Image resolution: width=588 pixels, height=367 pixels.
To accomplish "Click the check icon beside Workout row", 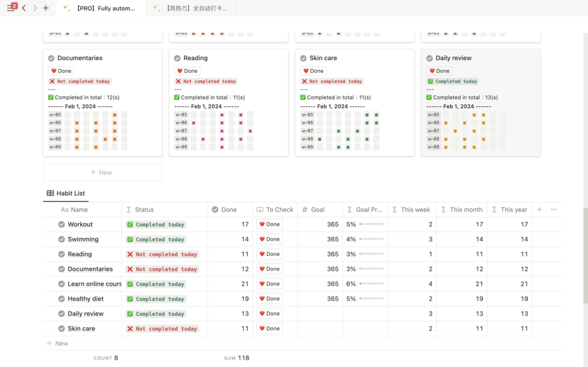I will coord(61,224).
